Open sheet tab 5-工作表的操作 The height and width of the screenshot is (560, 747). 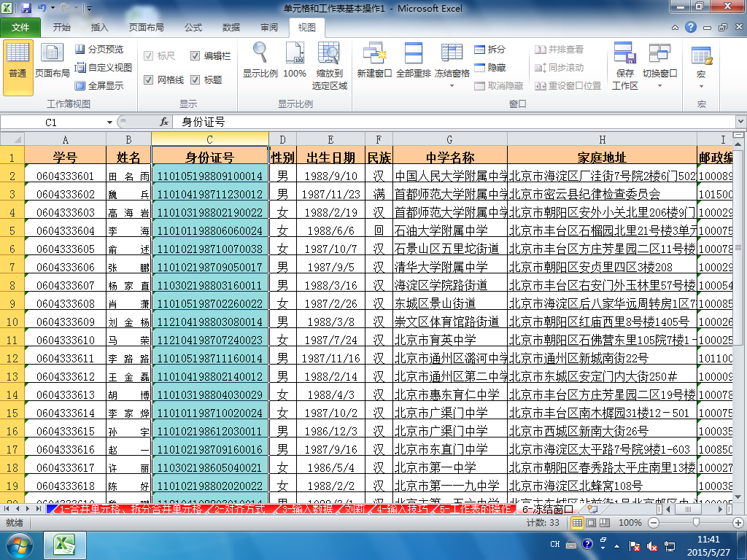474,509
